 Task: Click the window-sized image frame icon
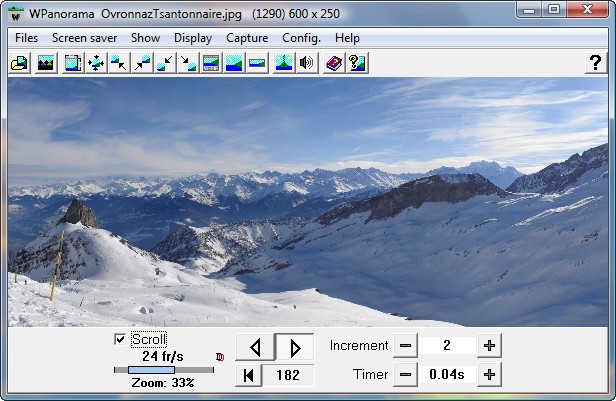(73, 63)
